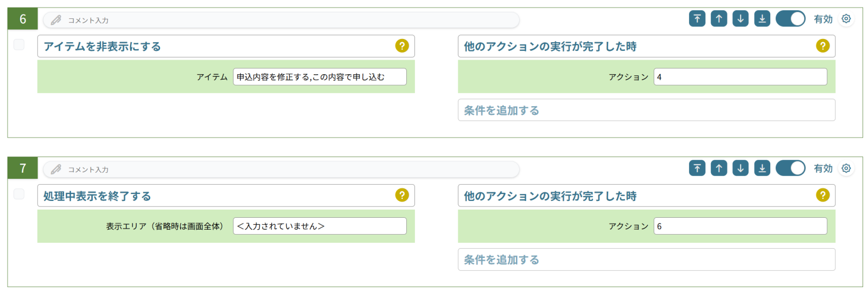Move action 7 to the top
The width and height of the screenshot is (868, 292).
coord(697,168)
